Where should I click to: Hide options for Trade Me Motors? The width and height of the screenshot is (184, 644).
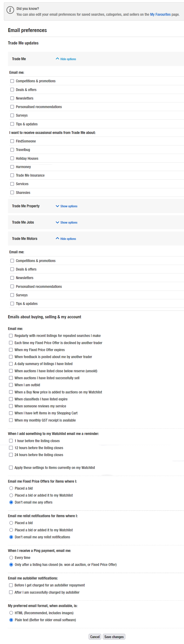66,239
